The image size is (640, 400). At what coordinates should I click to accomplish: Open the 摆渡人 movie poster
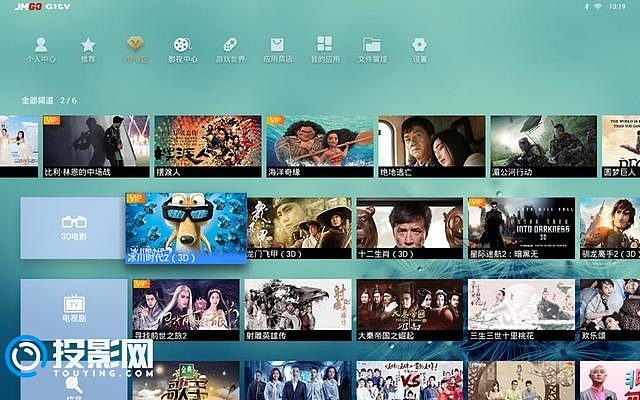tap(208, 146)
